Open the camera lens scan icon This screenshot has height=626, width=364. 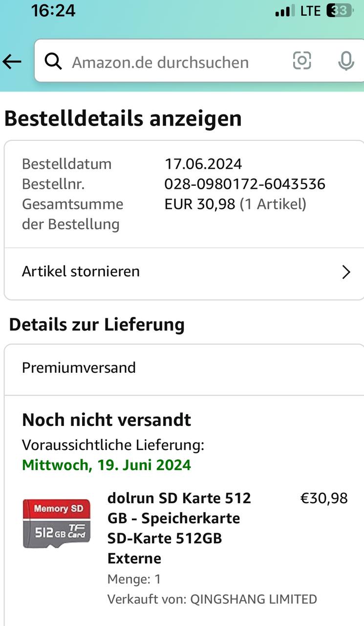302,61
